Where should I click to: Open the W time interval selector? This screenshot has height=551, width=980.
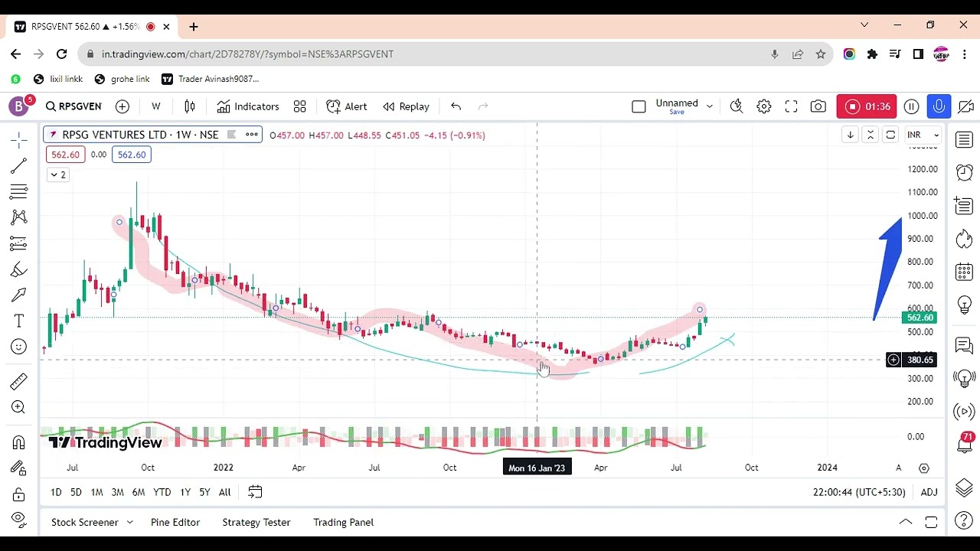pos(156,106)
